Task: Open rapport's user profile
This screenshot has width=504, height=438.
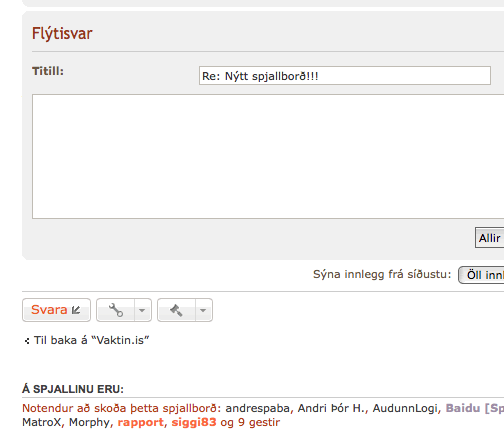Action: coord(141,423)
